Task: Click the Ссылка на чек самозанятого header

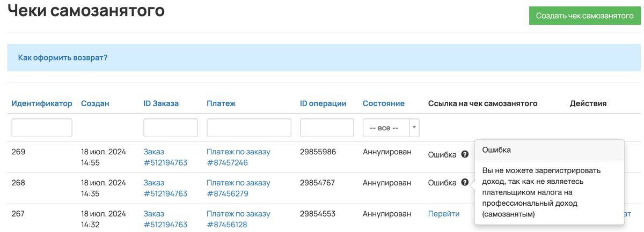Action: tap(483, 103)
